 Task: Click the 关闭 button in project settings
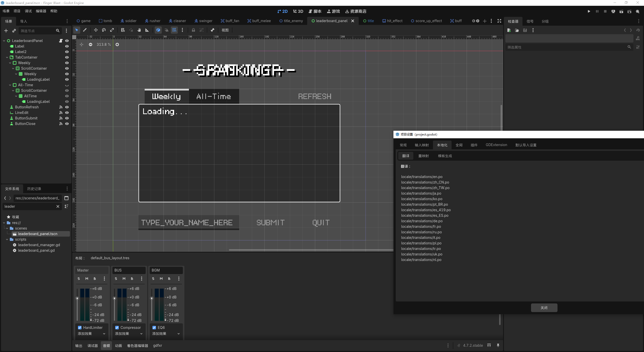coord(544,308)
